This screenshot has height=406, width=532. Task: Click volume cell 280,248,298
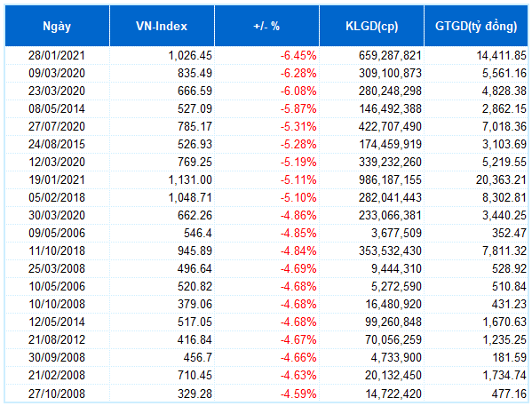(x=390, y=91)
